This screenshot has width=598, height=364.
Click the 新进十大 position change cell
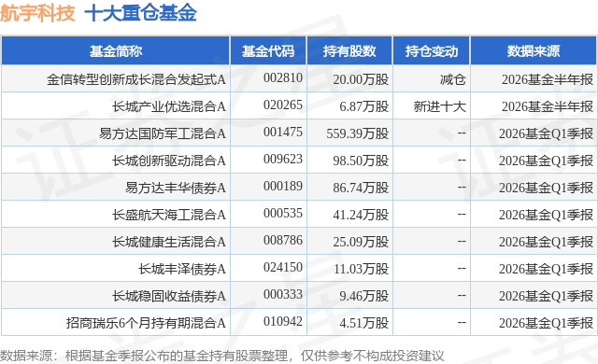click(440, 106)
